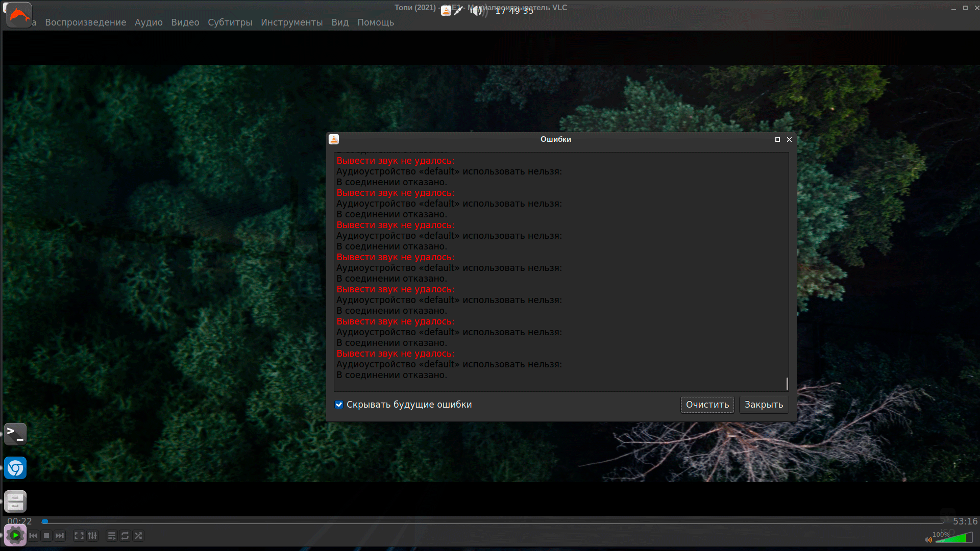Image resolution: width=980 pixels, height=551 pixels.
Task: Click the Закрыть button
Action: click(763, 405)
